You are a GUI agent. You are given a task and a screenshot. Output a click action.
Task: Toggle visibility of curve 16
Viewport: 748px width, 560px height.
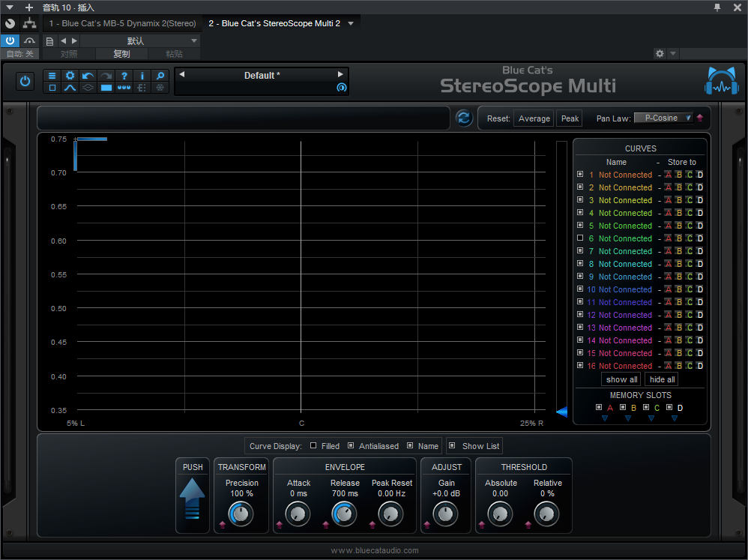pos(580,365)
